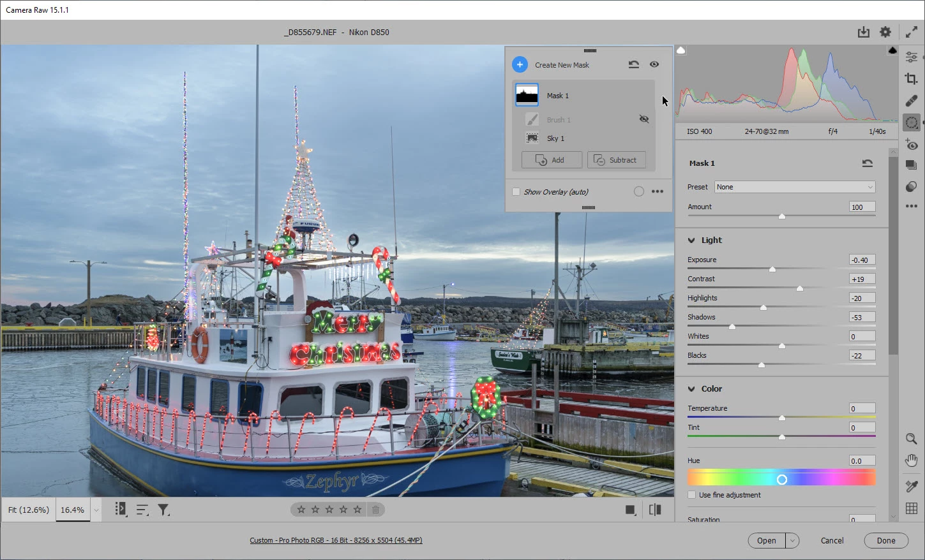Toggle full screen mode icon
The image size is (925, 560).
(x=911, y=32)
